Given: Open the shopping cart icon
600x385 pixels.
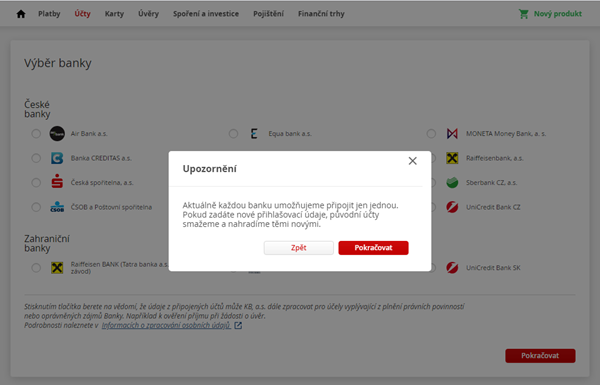Looking at the screenshot, I should click(523, 14).
